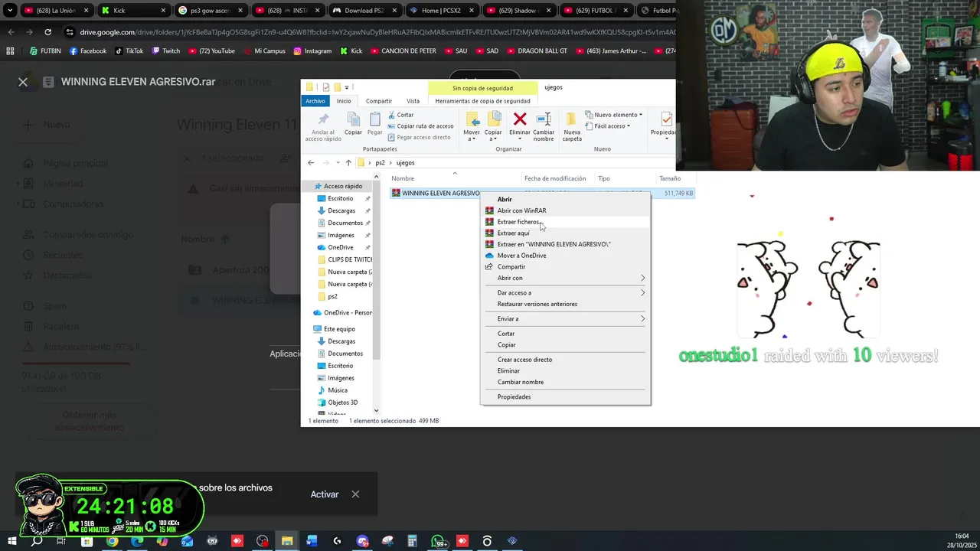This screenshot has width=980, height=551.
Task: Click the taskbar search magnifier
Action: pyautogui.click(x=37, y=541)
